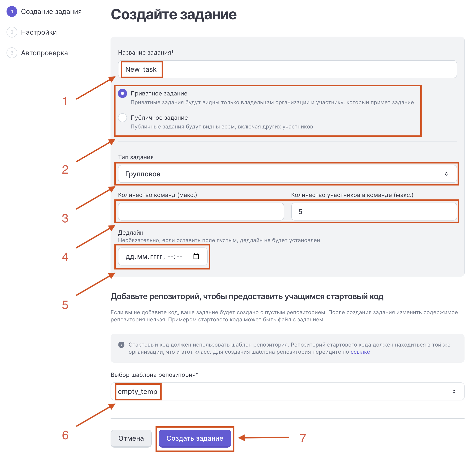Go to the Настройки step
The height and width of the screenshot is (455, 476).
coord(39,32)
